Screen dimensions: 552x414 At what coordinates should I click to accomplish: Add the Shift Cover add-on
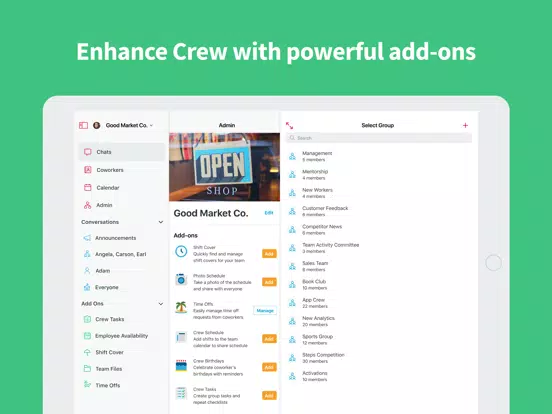[x=269, y=254]
